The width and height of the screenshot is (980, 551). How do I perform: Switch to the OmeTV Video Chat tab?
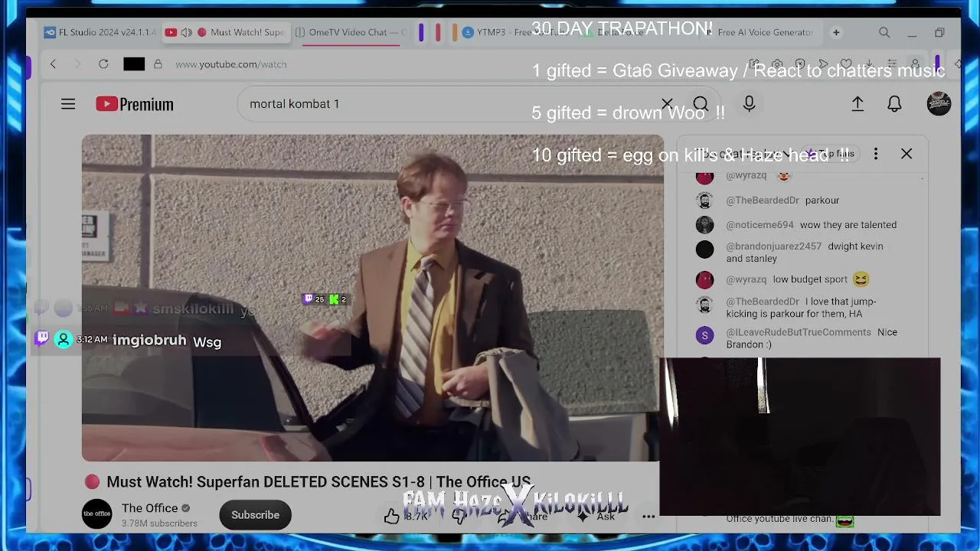point(351,33)
